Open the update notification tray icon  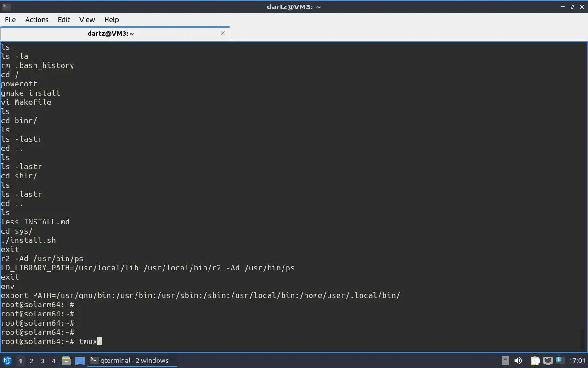(x=560, y=360)
